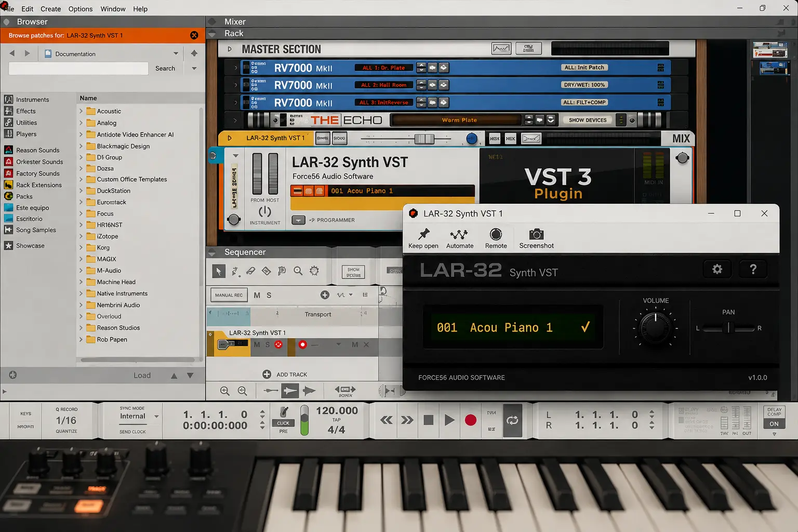
Task: Adjust the VOLUME knob in LAR-32 plugin
Action: (x=656, y=328)
